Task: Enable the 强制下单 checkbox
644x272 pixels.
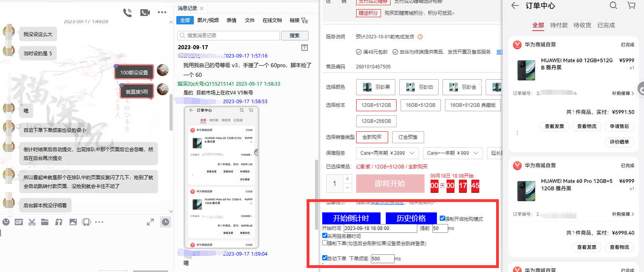Action: tap(325, 243)
